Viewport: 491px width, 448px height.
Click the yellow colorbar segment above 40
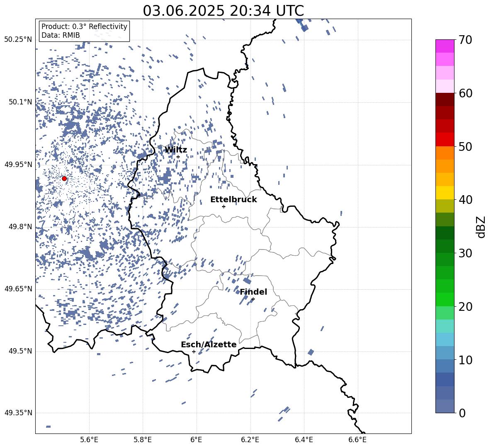click(x=445, y=193)
